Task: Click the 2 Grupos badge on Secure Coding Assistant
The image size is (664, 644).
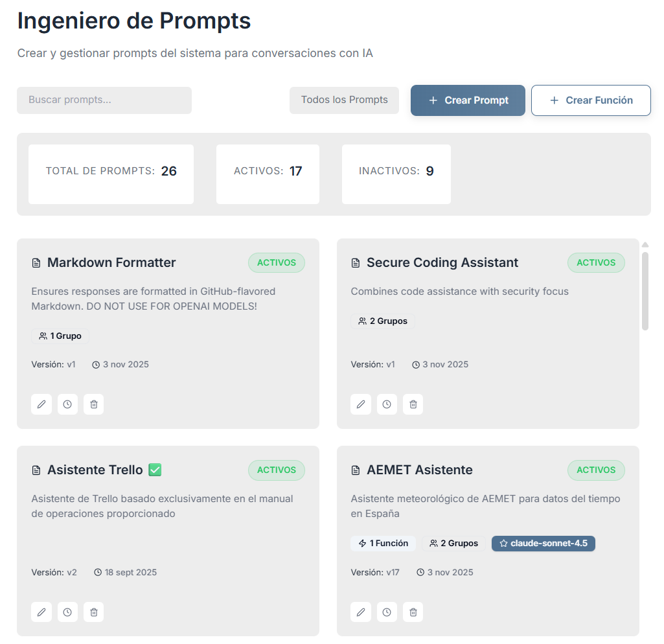Action: point(383,321)
